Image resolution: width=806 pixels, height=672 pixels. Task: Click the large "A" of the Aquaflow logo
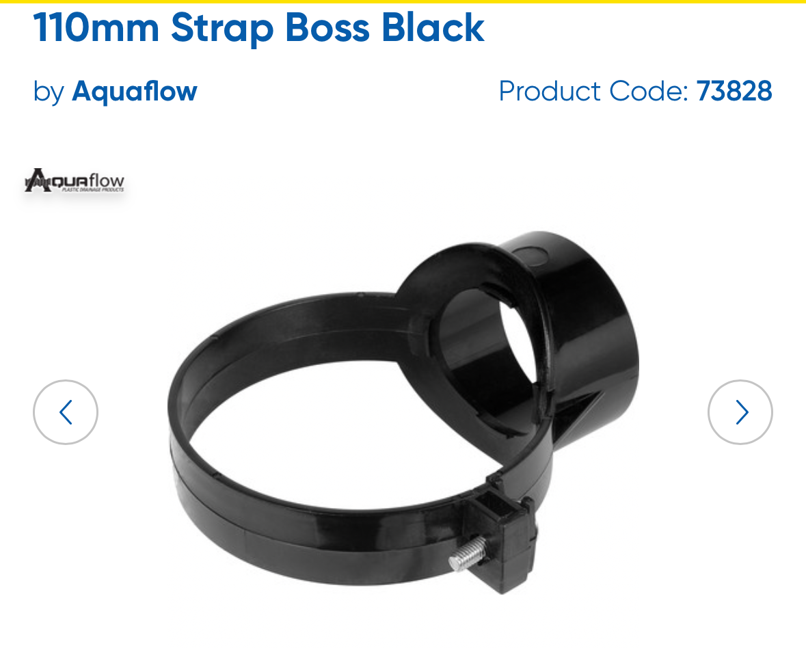[x=38, y=180]
